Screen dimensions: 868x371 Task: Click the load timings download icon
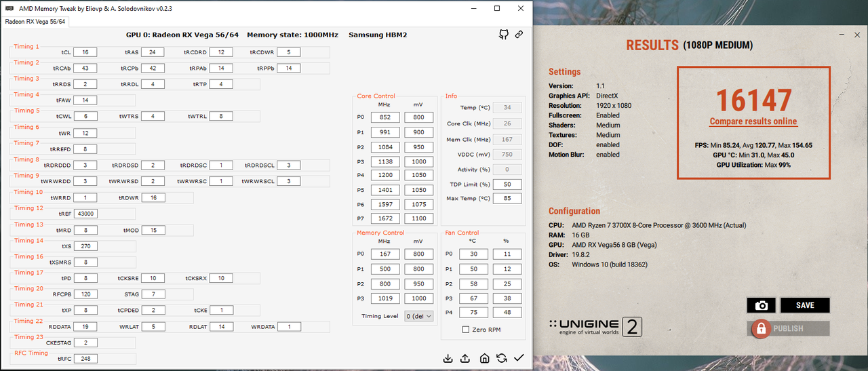click(448, 358)
